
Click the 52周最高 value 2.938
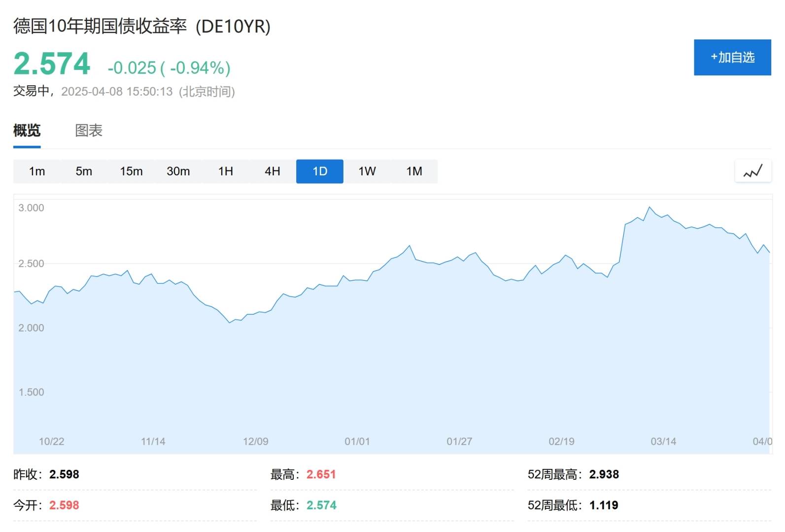pos(604,474)
